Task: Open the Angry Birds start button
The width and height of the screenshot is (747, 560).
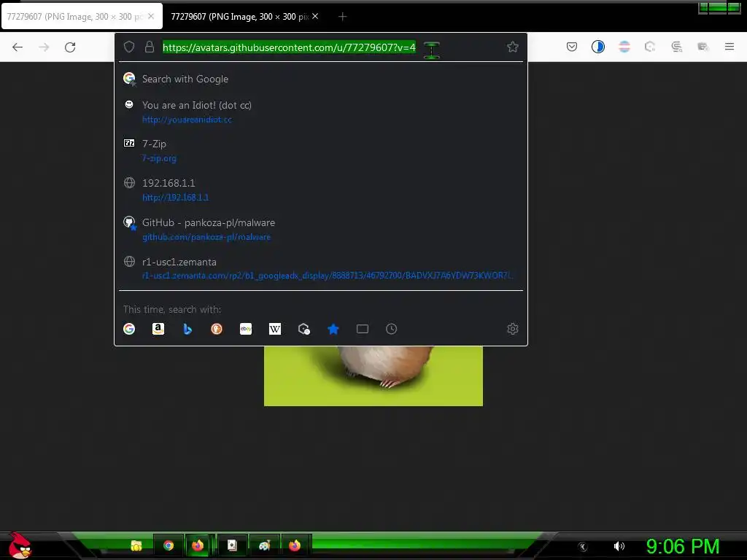Action: [x=20, y=545]
